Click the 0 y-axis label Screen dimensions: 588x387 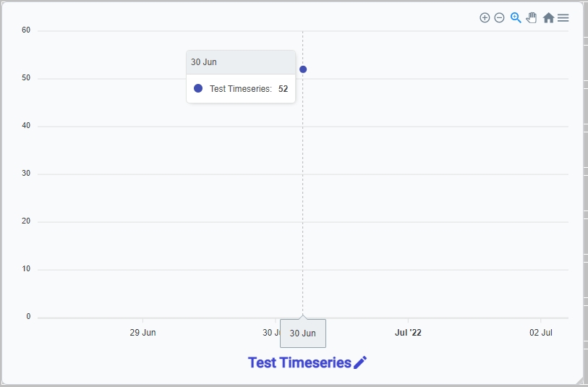(28, 317)
